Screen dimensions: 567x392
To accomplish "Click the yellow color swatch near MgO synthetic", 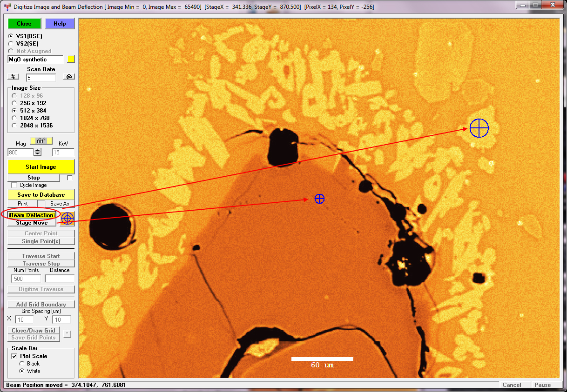I will click(71, 59).
